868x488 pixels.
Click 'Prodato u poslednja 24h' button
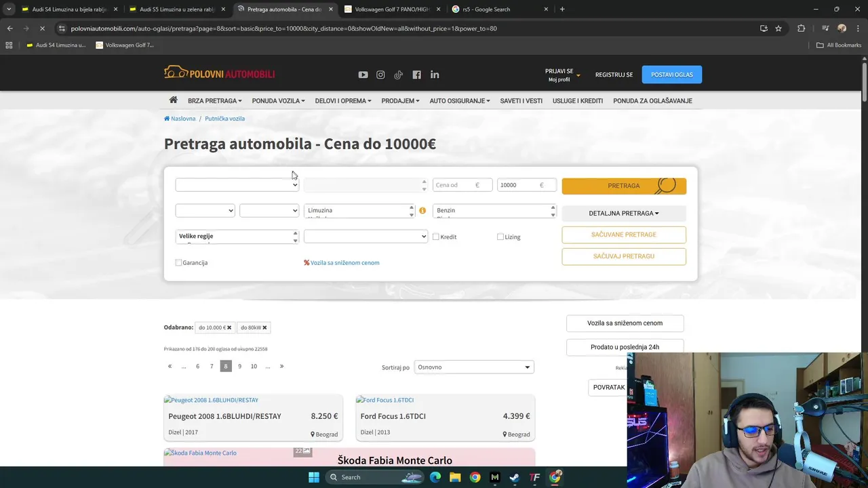click(x=625, y=346)
